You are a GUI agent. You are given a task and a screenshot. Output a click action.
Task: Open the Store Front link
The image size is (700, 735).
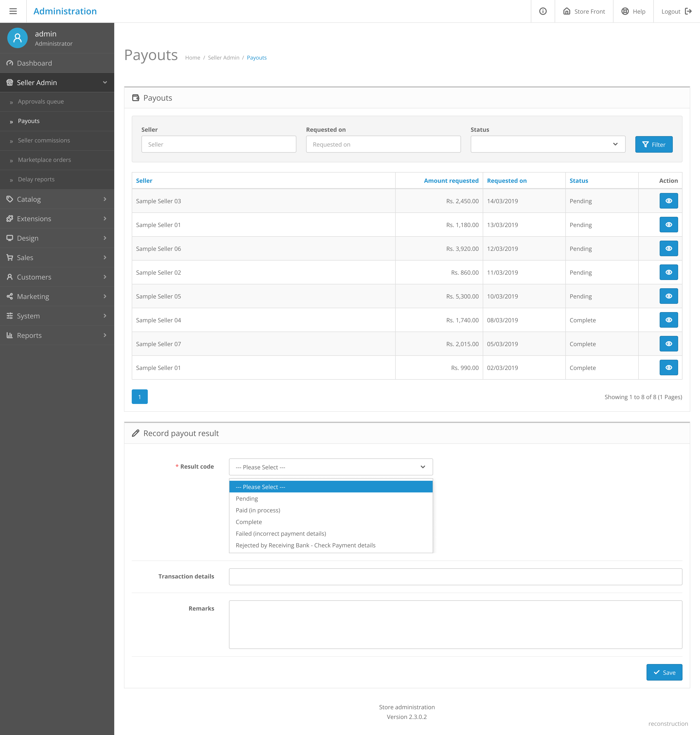tap(584, 11)
